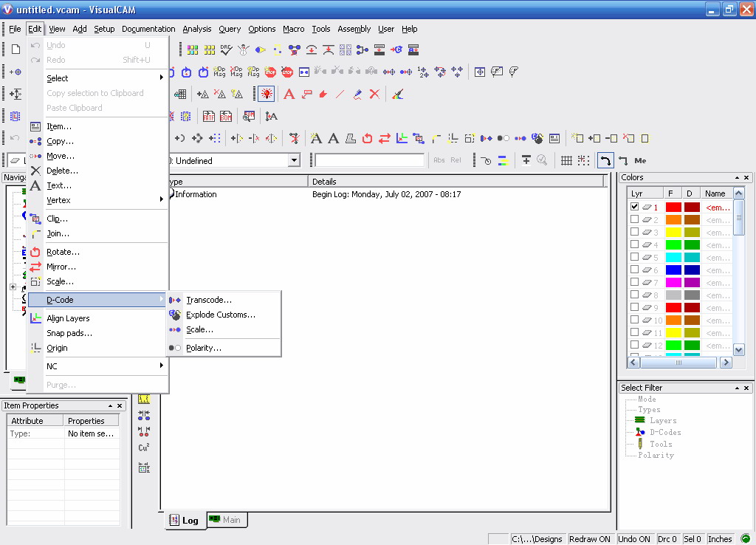The image size is (756, 545).
Task: Click the numbered 1-2 crosshair toolbar icon
Action: pyautogui.click(x=423, y=72)
